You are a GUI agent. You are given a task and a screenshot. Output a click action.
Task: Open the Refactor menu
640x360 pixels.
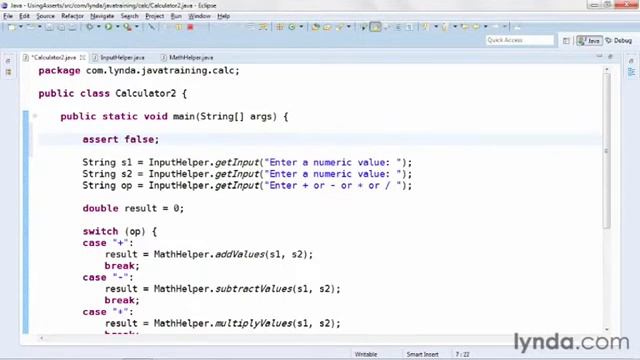point(72,16)
